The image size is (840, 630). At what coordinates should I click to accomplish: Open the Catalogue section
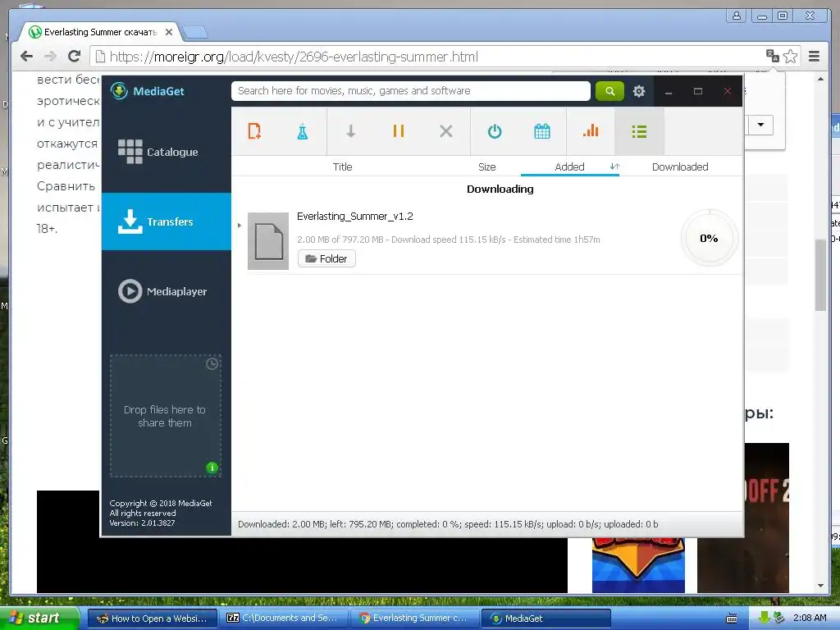[166, 152]
